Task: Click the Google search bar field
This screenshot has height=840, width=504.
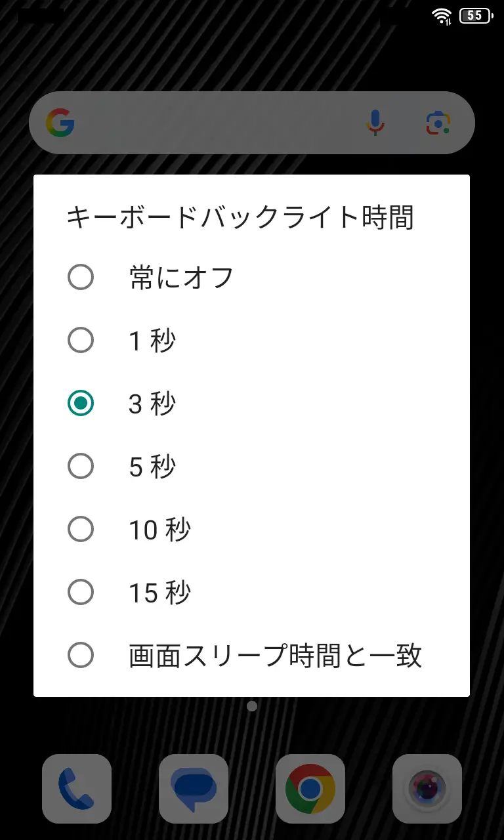Action: click(217, 123)
